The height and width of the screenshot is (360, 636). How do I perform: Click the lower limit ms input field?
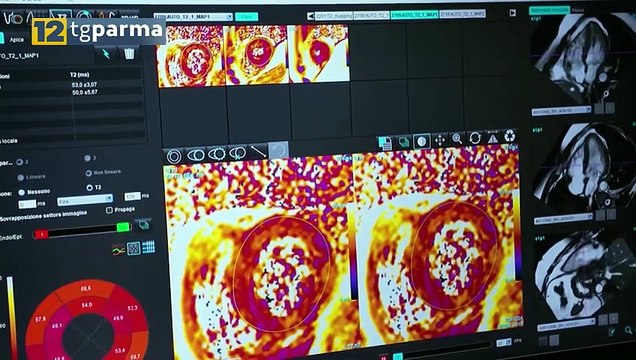(x=27, y=204)
